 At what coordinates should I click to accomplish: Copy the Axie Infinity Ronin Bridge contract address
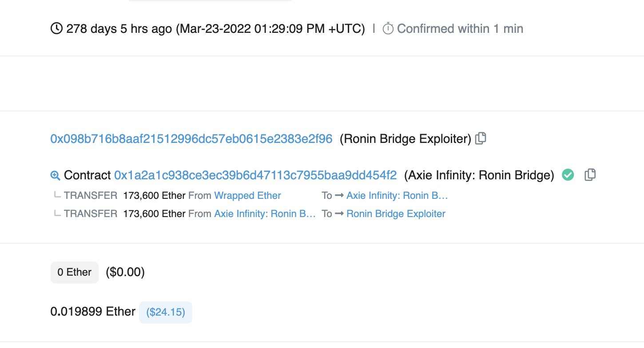coord(590,175)
